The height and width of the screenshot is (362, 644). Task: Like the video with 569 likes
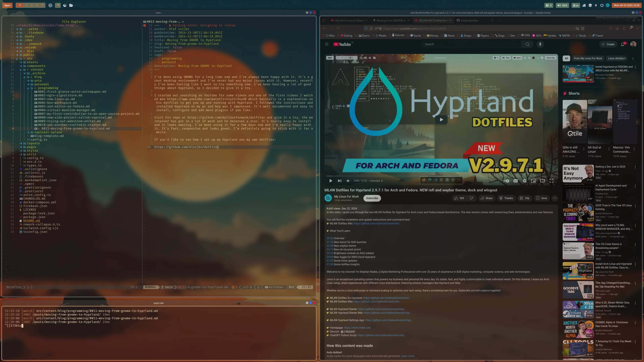[459, 198]
